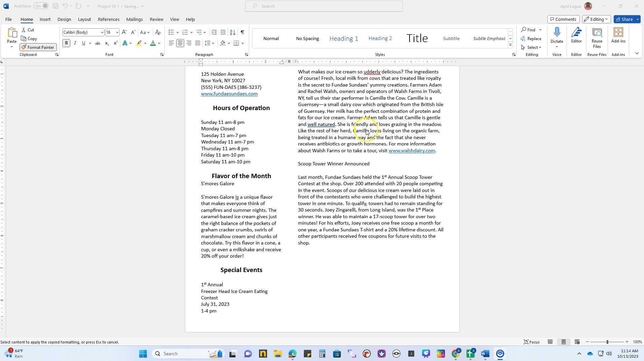Open the Editing mode dropdown
The image size is (644, 361).
[596, 19]
